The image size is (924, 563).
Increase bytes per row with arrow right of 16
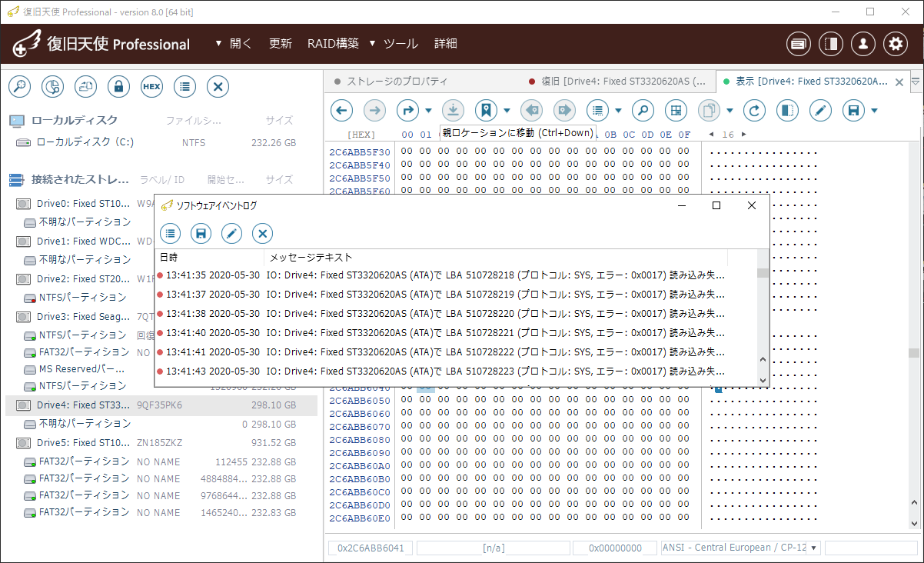coord(743,135)
